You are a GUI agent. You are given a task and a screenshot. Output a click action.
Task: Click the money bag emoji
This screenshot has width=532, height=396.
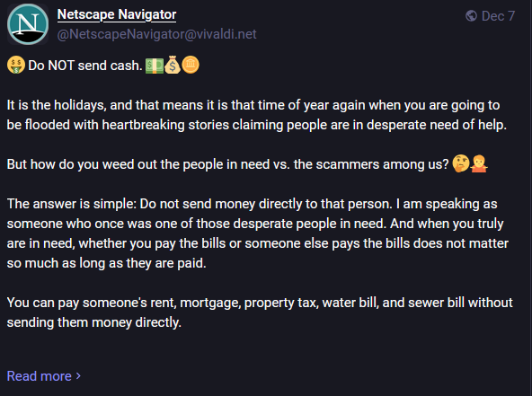[173, 65]
